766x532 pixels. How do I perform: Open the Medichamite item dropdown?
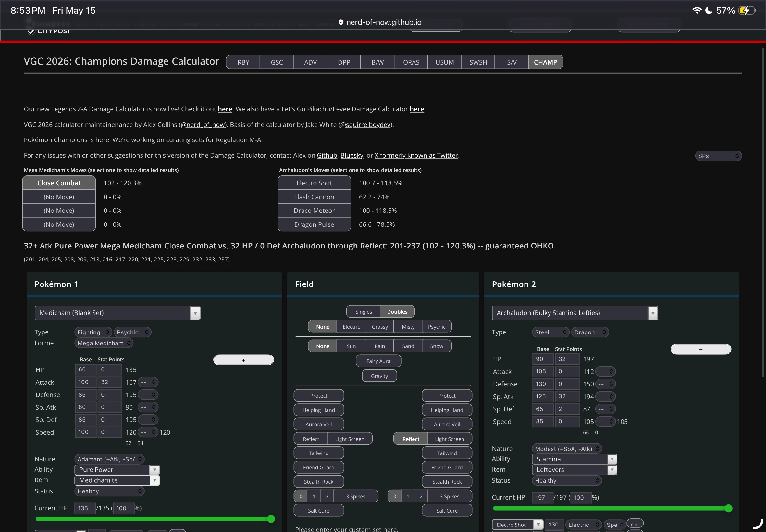click(117, 480)
